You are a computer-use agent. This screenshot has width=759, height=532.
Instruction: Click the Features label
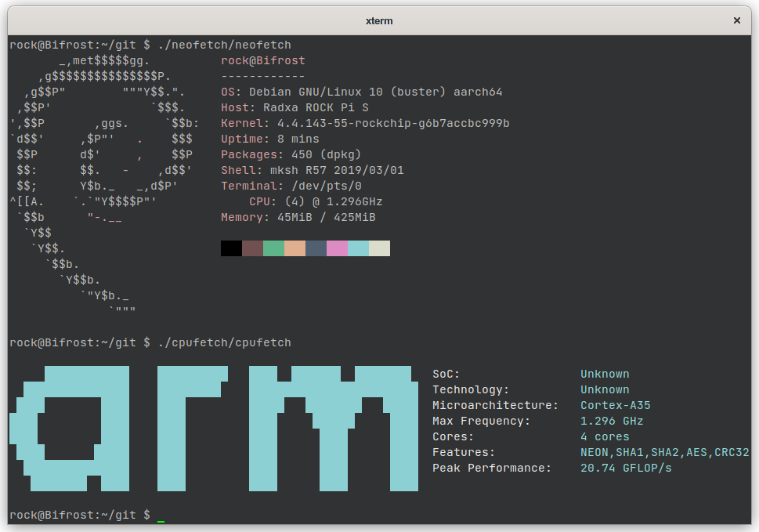click(x=463, y=453)
